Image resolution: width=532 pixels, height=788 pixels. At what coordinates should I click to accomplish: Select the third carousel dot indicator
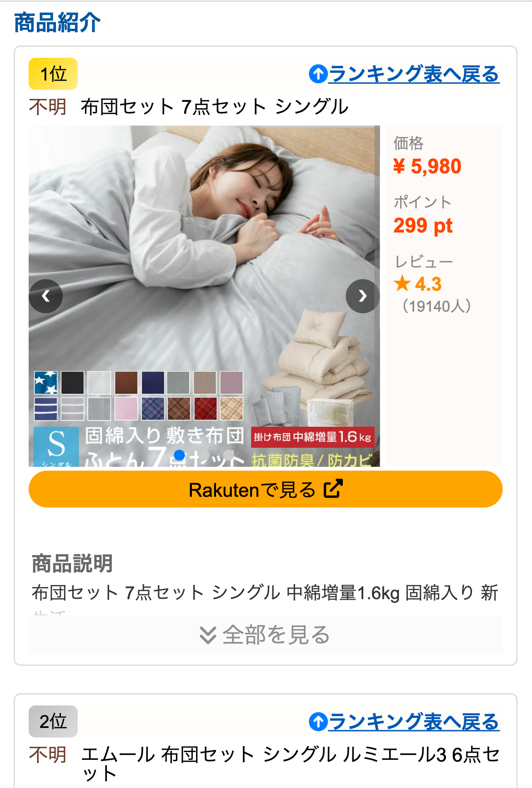tap(229, 455)
